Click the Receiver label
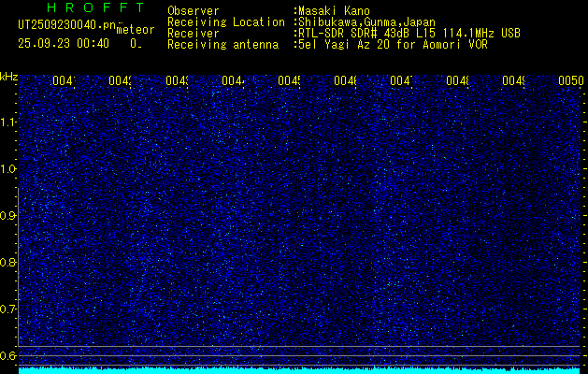This screenshot has height=374, width=588. [x=194, y=34]
